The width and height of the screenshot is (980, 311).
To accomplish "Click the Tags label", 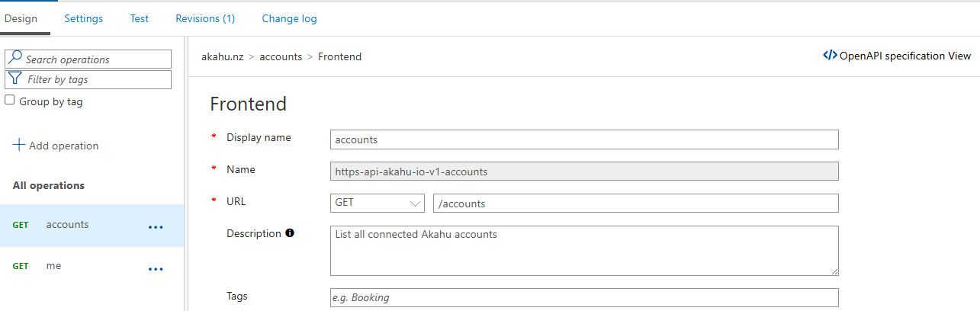I will click(x=237, y=296).
